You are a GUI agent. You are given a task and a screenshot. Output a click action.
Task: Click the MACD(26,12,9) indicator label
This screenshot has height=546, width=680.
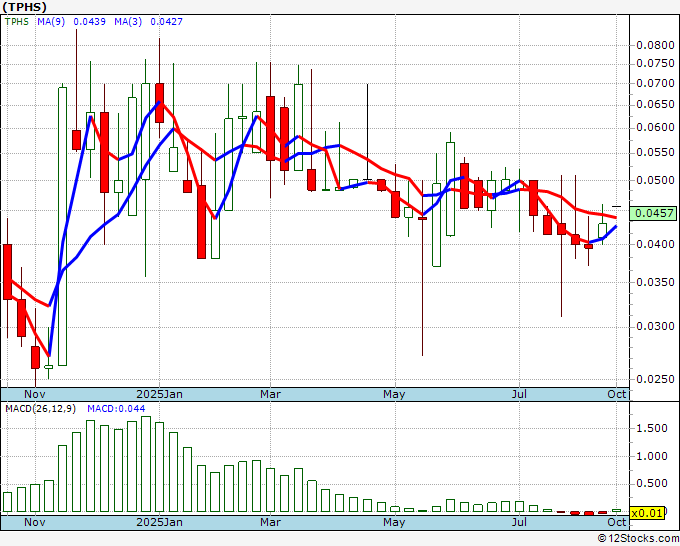click(38, 407)
